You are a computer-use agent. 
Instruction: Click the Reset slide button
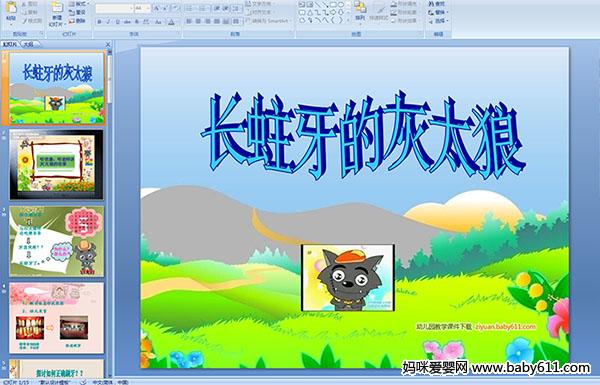click(x=77, y=12)
